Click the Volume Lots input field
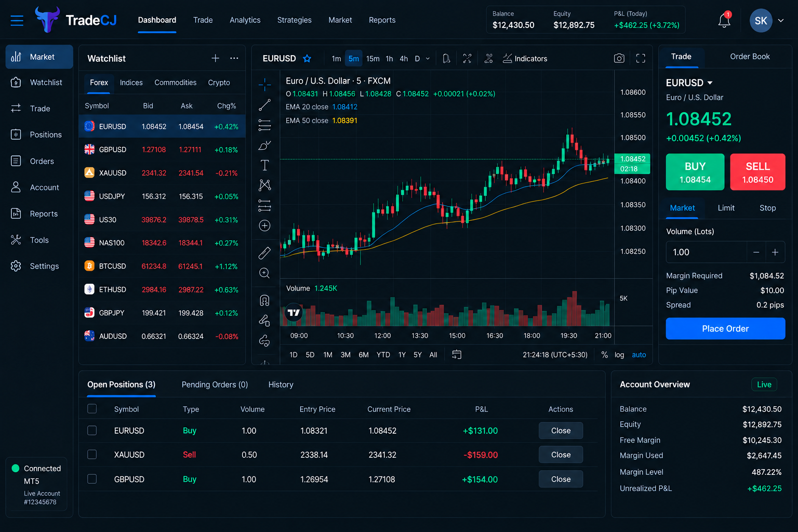The height and width of the screenshot is (532, 798). pos(707,252)
